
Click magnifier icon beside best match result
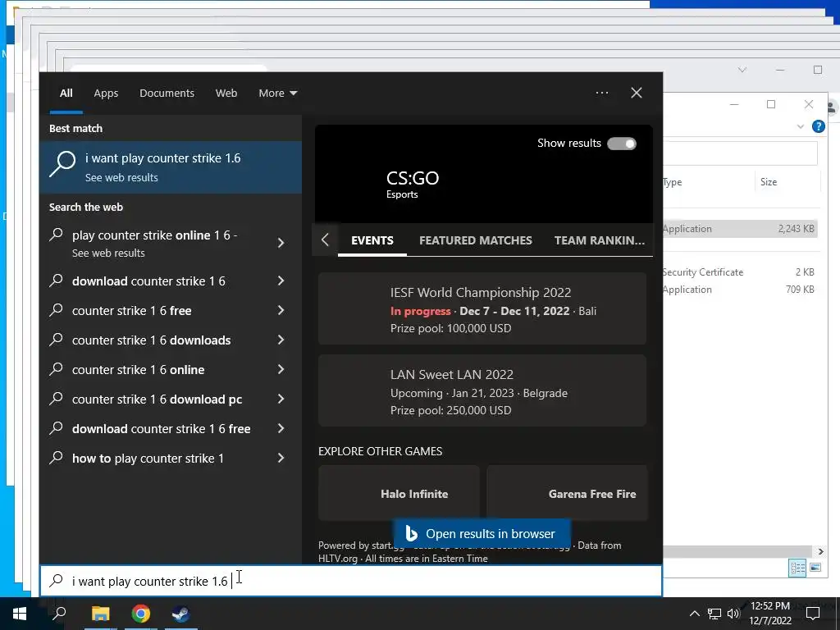(62, 163)
